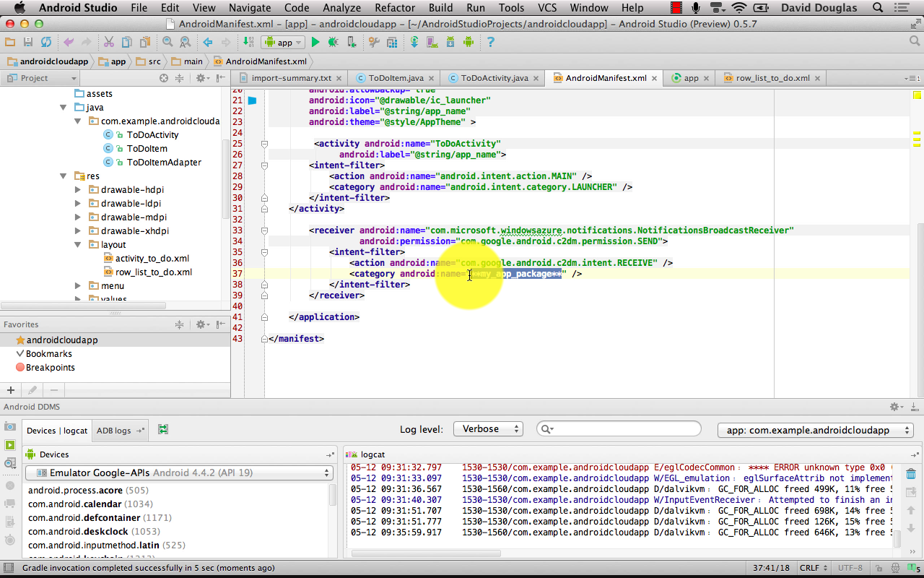This screenshot has height=578, width=924.
Task: Select Breakpoints in Favorites
Action: [x=51, y=368]
